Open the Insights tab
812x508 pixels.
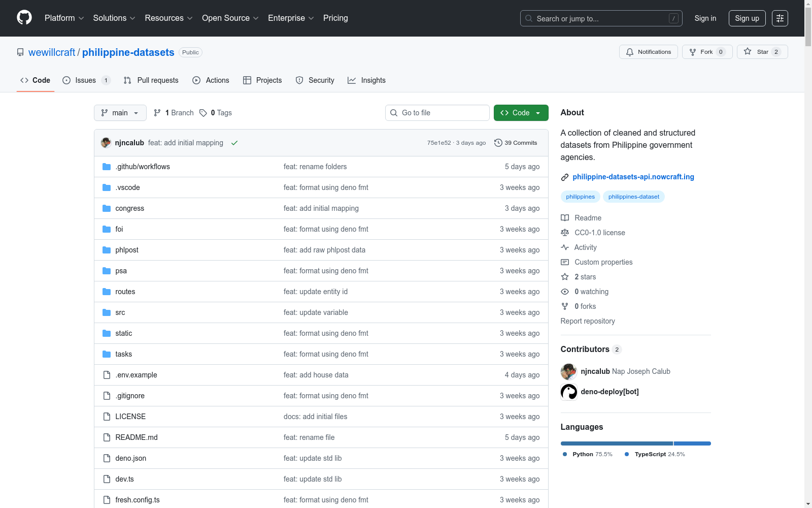point(366,80)
